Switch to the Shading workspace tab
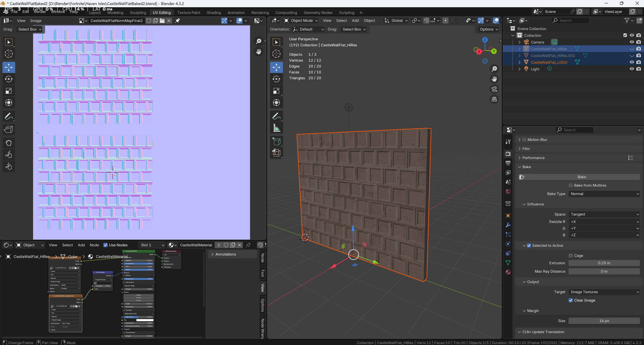Image resolution: width=644 pixels, height=345 pixels. coord(213,12)
